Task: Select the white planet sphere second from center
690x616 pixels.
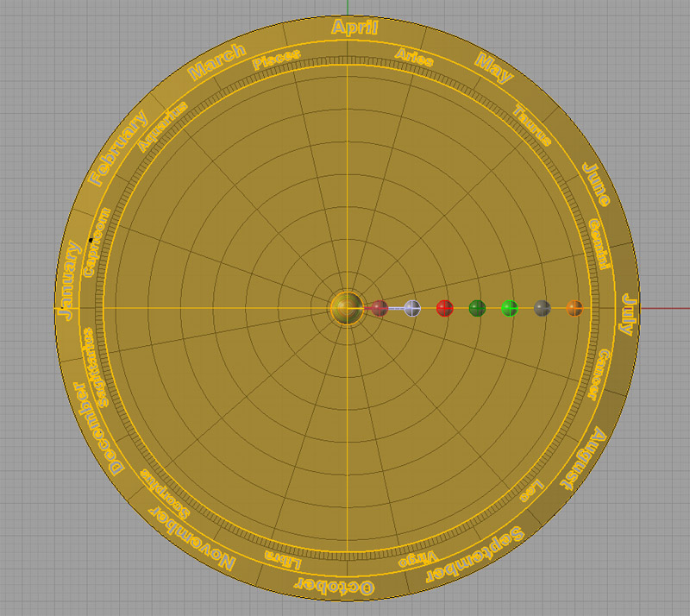Action: point(411,308)
